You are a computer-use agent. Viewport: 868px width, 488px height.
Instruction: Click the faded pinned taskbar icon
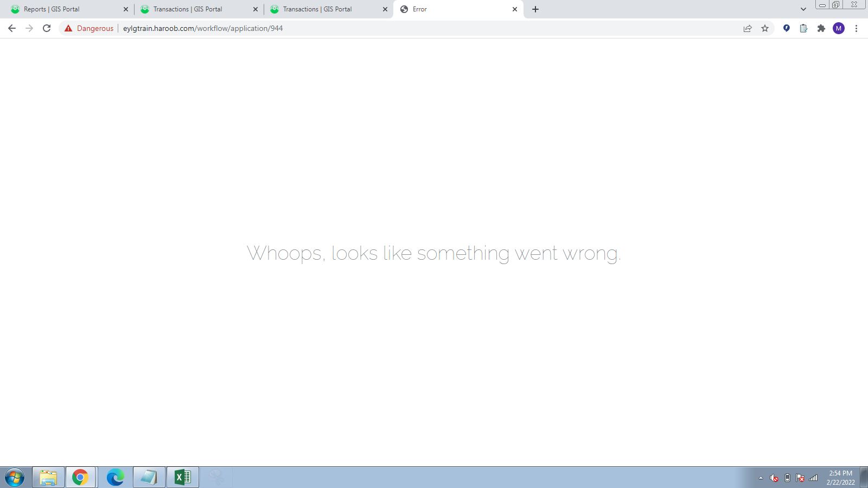click(x=216, y=478)
